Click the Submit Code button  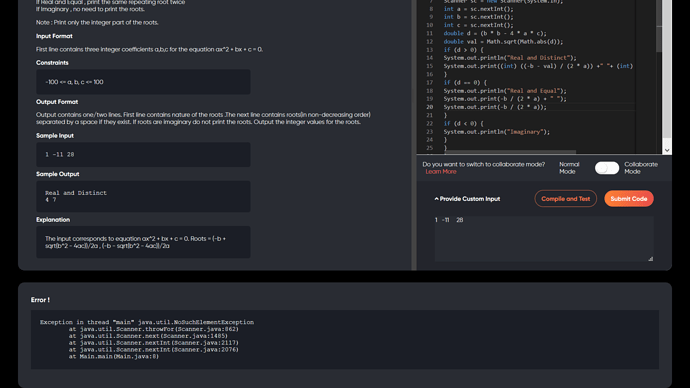click(x=629, y=199)
